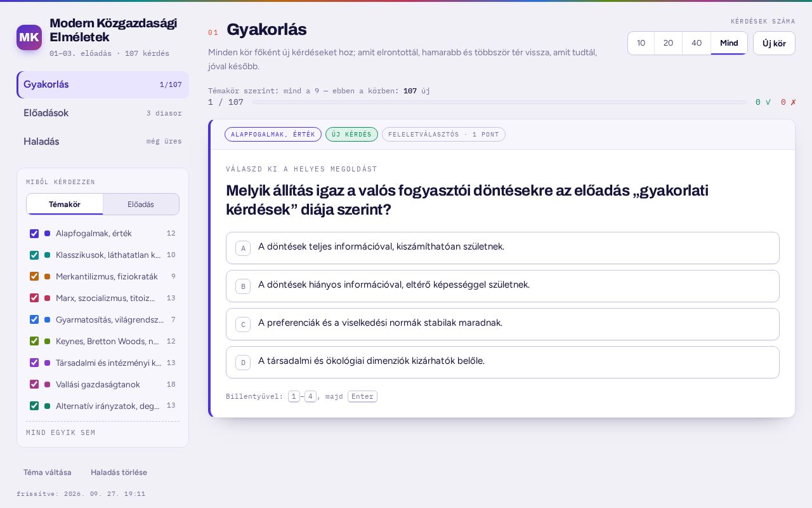Choose answer B about hiányos információval

pyautogui.click(x=502, y=286)
